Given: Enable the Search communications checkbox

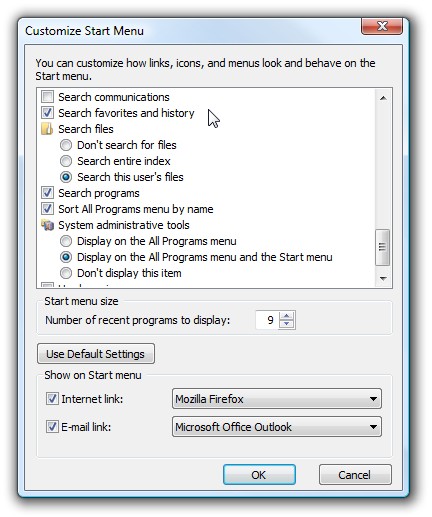Looking at the screenshot, I should [x=47, y=97].
